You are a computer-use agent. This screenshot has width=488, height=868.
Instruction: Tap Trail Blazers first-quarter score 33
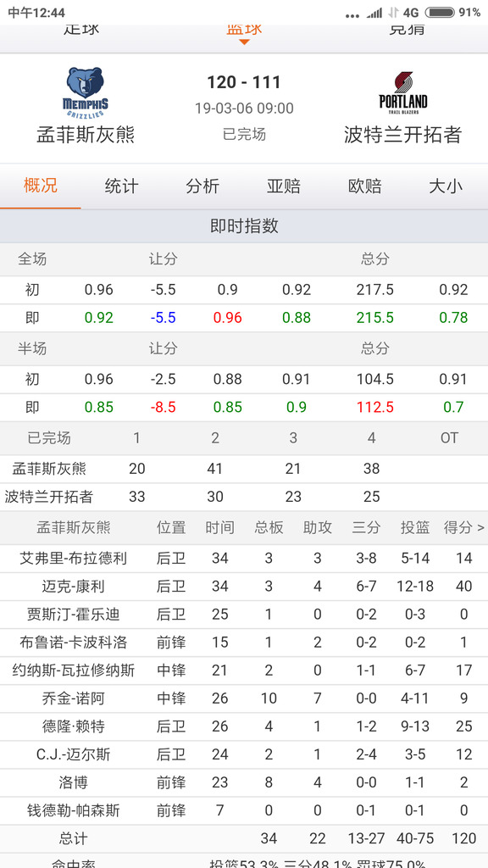(x=136, y=497)
